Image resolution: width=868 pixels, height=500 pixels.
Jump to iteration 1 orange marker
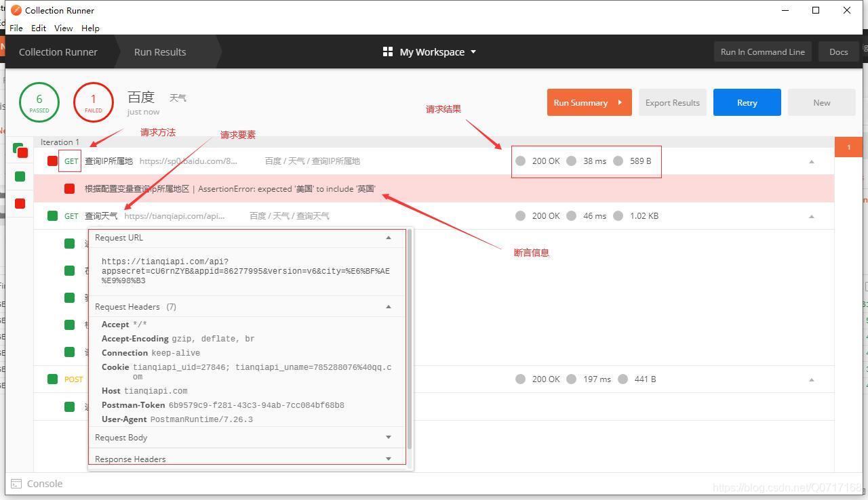(848, 147)
